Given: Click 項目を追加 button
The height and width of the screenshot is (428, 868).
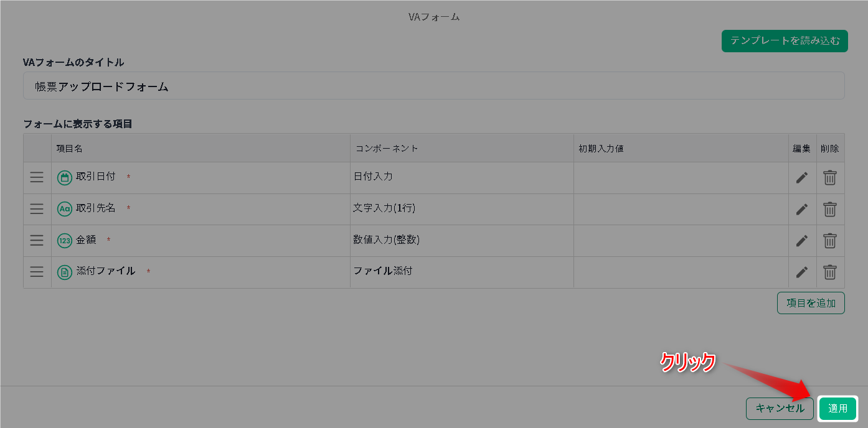Looking at the screenshot, I should click(811, 303).
